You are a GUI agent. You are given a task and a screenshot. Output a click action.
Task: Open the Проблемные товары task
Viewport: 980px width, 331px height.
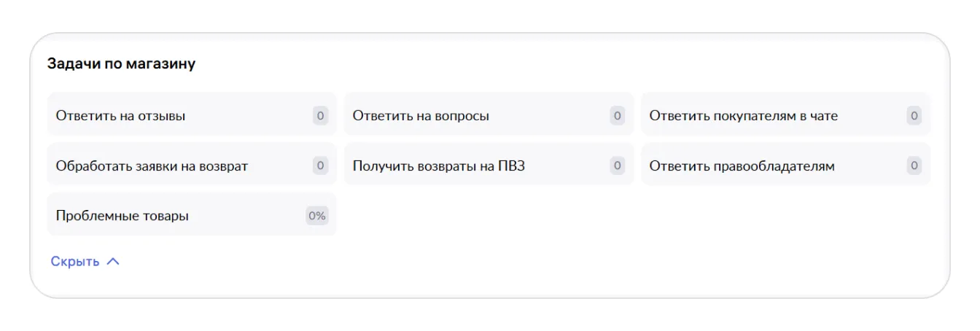(x=122, y=216)
